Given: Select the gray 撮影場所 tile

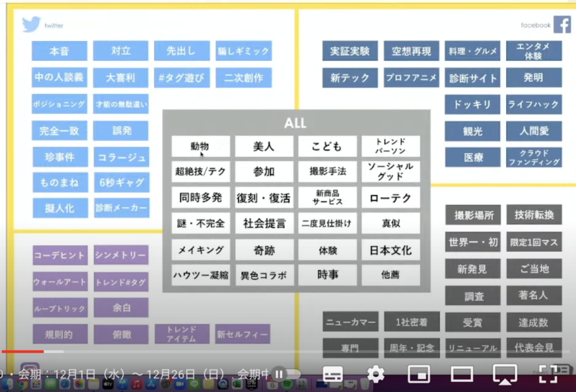Looking at the screenshot, I should click(x=473, y=215).
